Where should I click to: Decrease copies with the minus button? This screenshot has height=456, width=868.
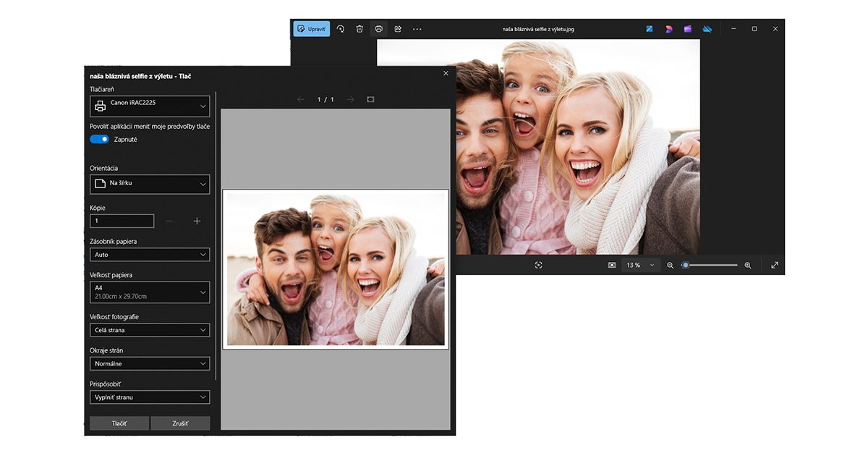coord(169,221)
